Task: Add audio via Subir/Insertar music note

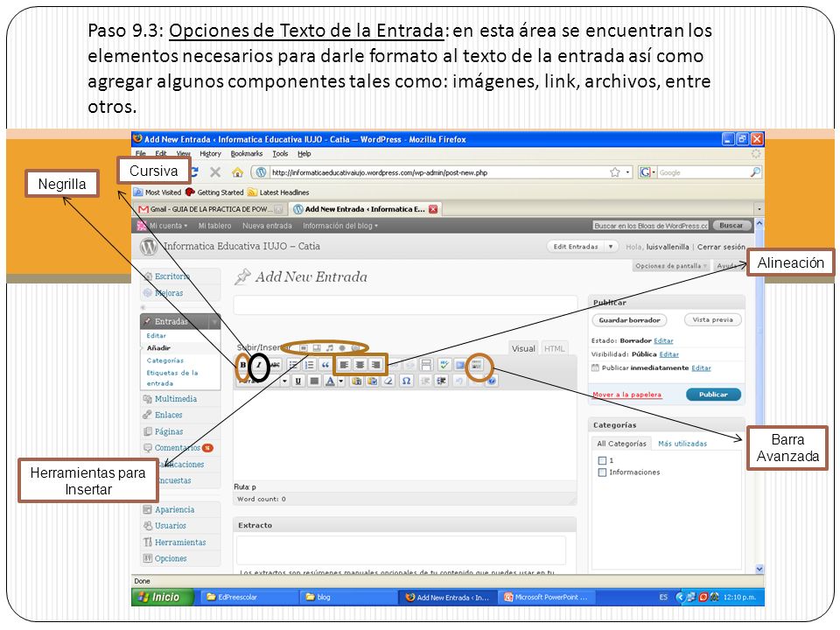Action: (330, 348)
